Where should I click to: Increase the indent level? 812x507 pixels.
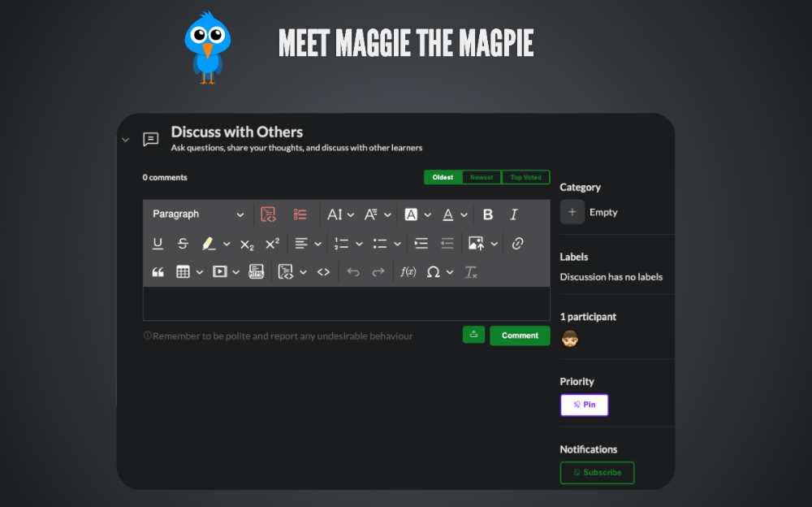[421, 244]
